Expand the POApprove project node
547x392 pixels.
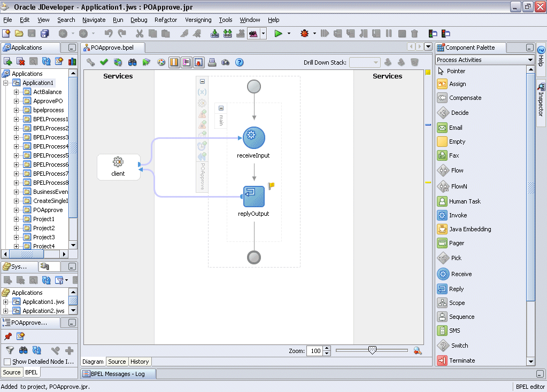(16, 210)
